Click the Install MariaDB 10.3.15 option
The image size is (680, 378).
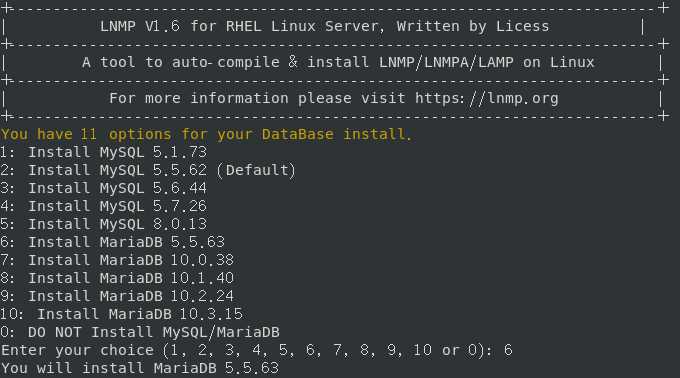tap(121, 314)
